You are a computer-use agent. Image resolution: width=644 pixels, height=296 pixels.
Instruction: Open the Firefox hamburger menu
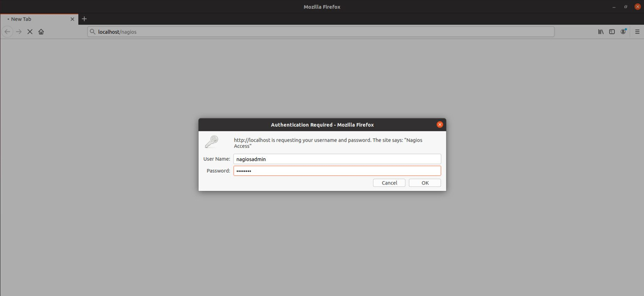(638, 32)
